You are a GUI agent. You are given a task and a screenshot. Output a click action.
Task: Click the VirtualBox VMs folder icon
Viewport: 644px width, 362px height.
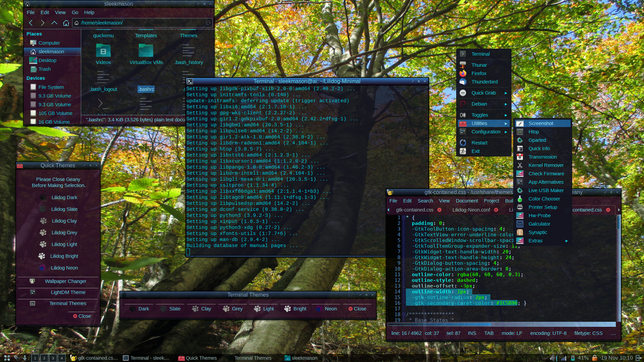point(146,50)
